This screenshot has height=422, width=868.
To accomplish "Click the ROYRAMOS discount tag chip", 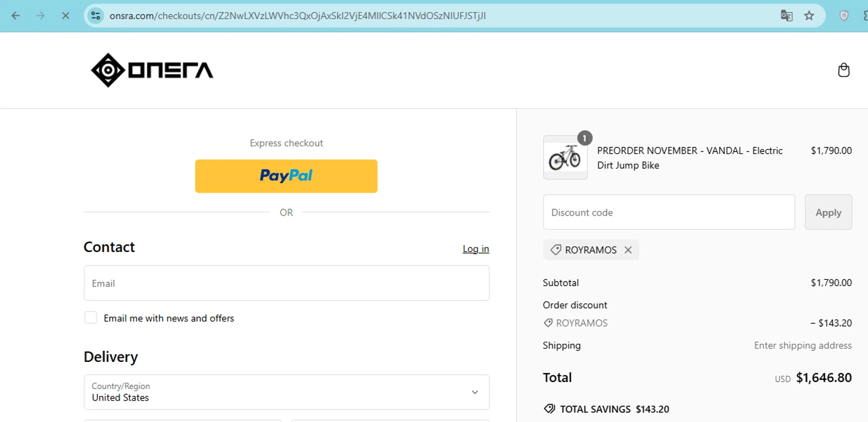I will coord(591,250).
